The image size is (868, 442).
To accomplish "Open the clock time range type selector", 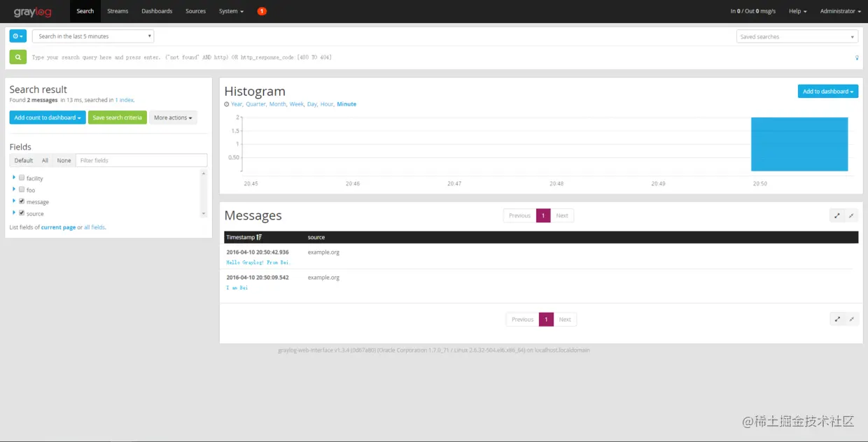I will [17, 36].
